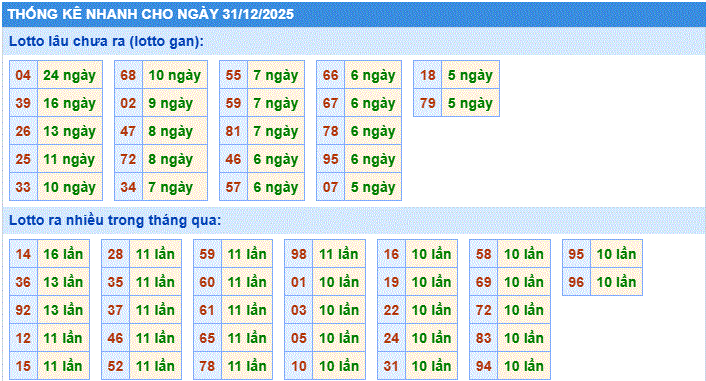The width and height of the screenshot is (706, 381).
Task: Click '10 ngày' beside number 68
Action: 175,75
